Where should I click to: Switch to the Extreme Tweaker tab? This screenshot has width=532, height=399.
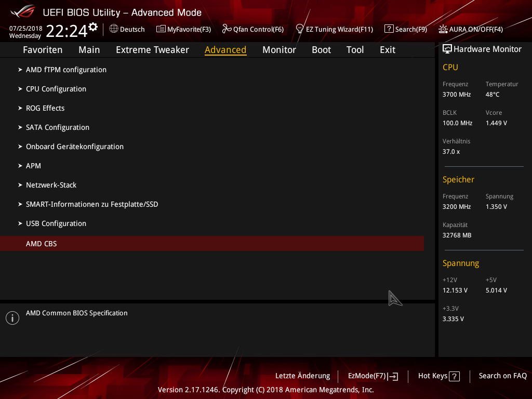click(x=152, y=50)
